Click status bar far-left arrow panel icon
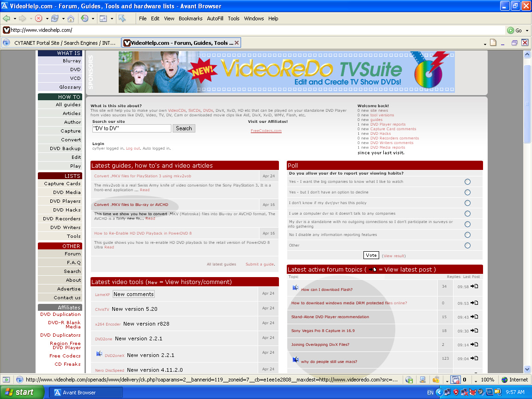This screenshot has width=532, height=399. click(6, 380)
